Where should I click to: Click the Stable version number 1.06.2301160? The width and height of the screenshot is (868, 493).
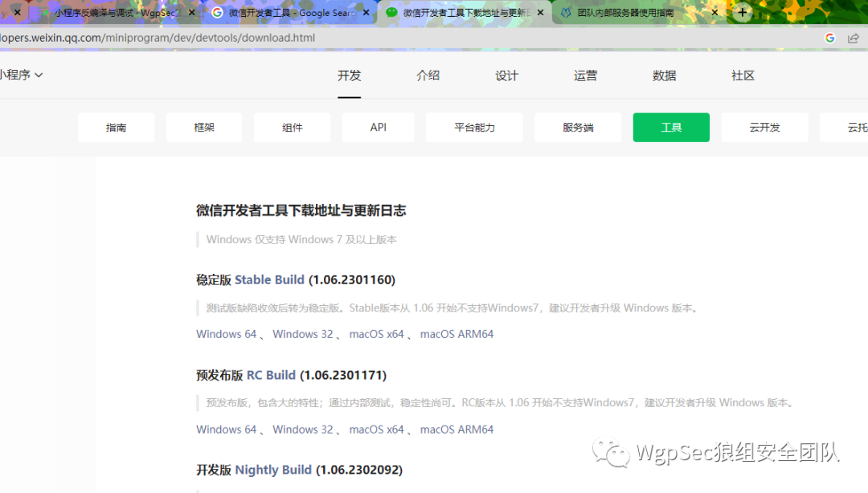[352, 280]
